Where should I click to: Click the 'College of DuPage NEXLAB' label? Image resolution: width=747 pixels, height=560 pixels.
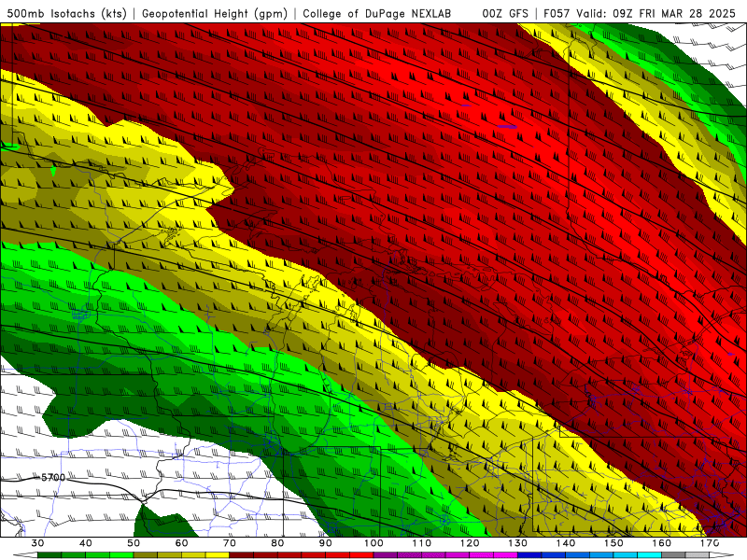pos(377,13)
